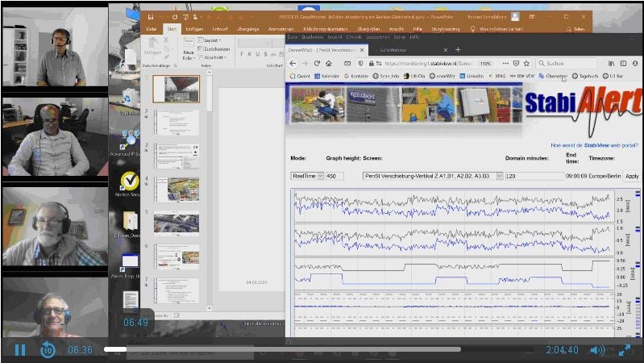Click the Firefox home icon
Screen dimensions: 644x363
[329, 63]
